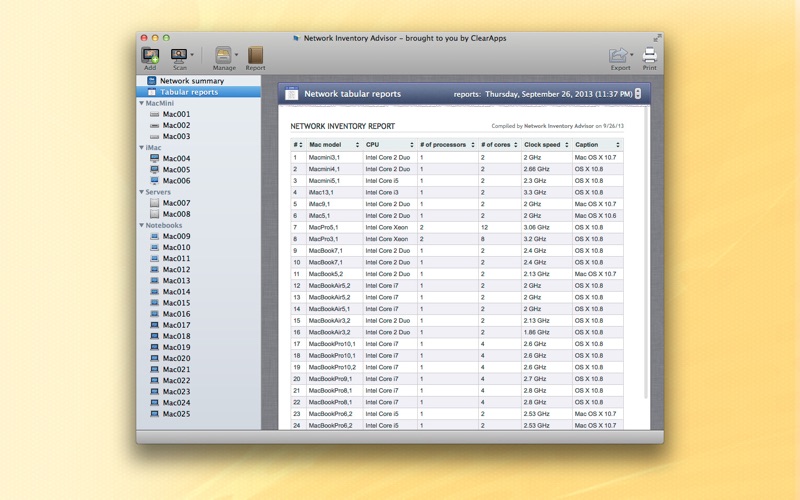Click the Manage toolbar icon
Image resolution: width=800 pixels, height=500 pixels.
pos(223,55)
